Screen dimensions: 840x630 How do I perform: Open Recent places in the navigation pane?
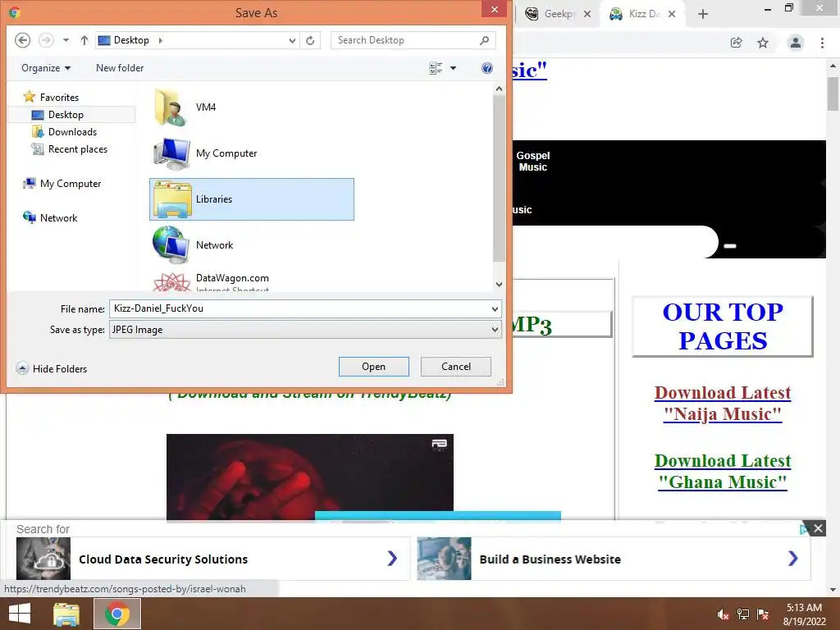tap(70, 149)
